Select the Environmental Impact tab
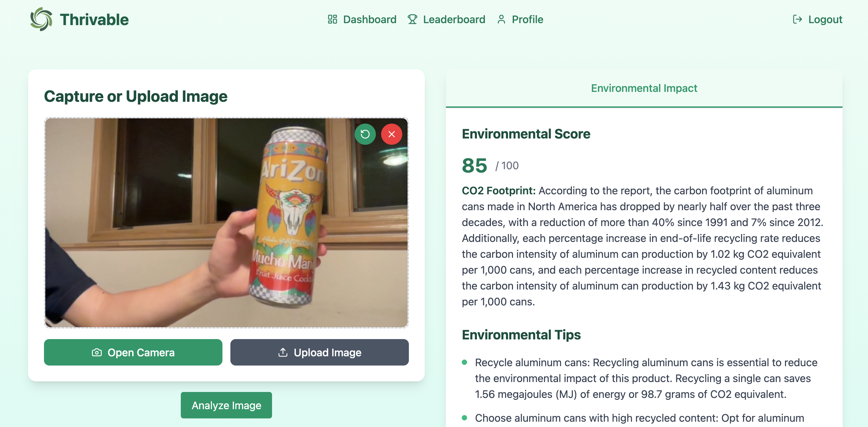The height and width of the screenshot is (427, 868). point(644,88)
